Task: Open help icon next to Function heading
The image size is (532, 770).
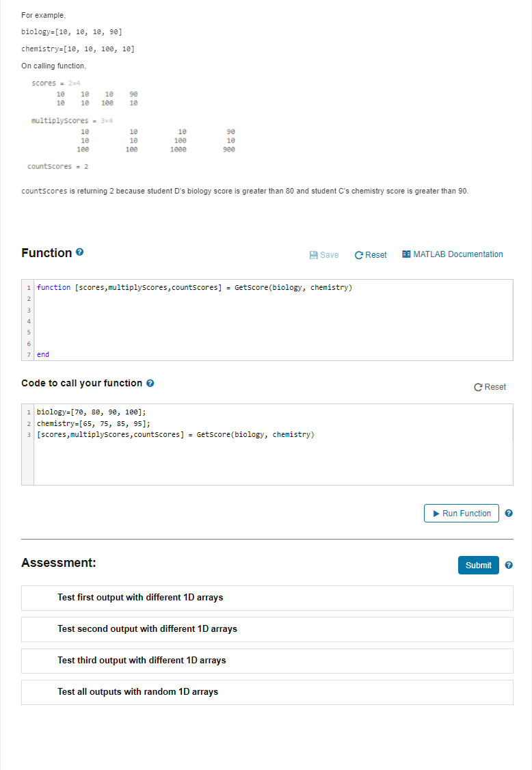Action: click(x=79, y=252)
